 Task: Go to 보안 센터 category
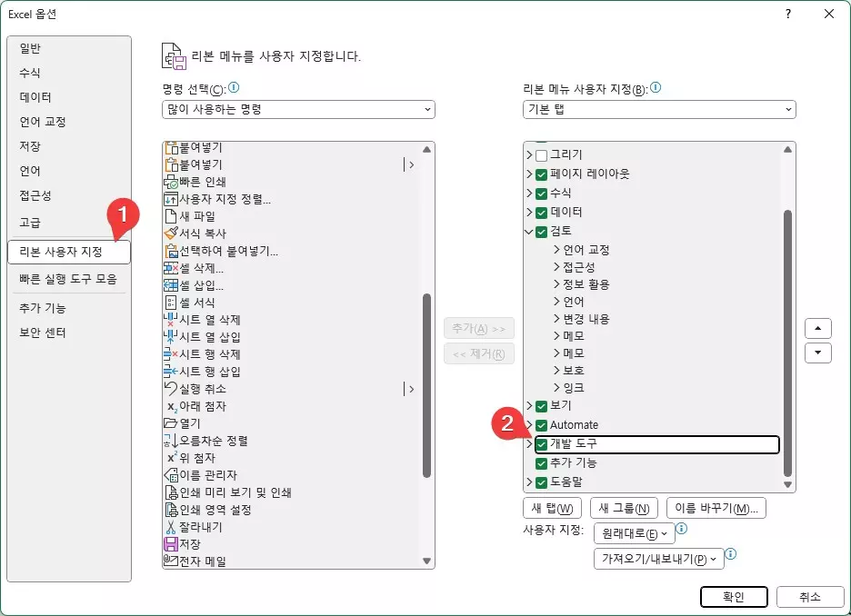pyautogui.click(x=69, y=333)
